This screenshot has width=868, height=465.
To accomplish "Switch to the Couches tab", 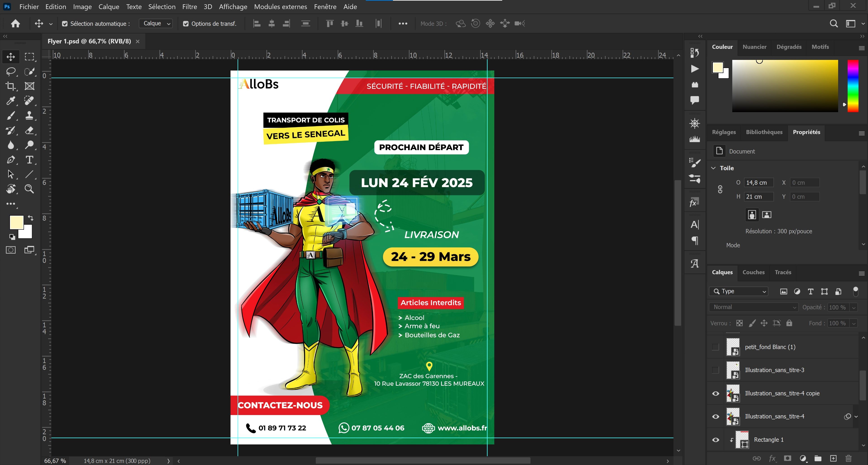I will (x=754, y=272).
